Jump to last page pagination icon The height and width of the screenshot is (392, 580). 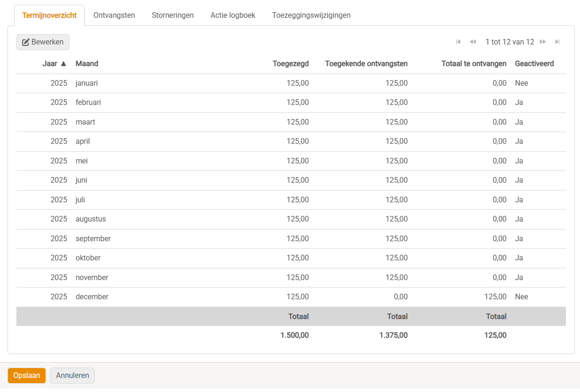pyautogui.click(x=557, y=42)
